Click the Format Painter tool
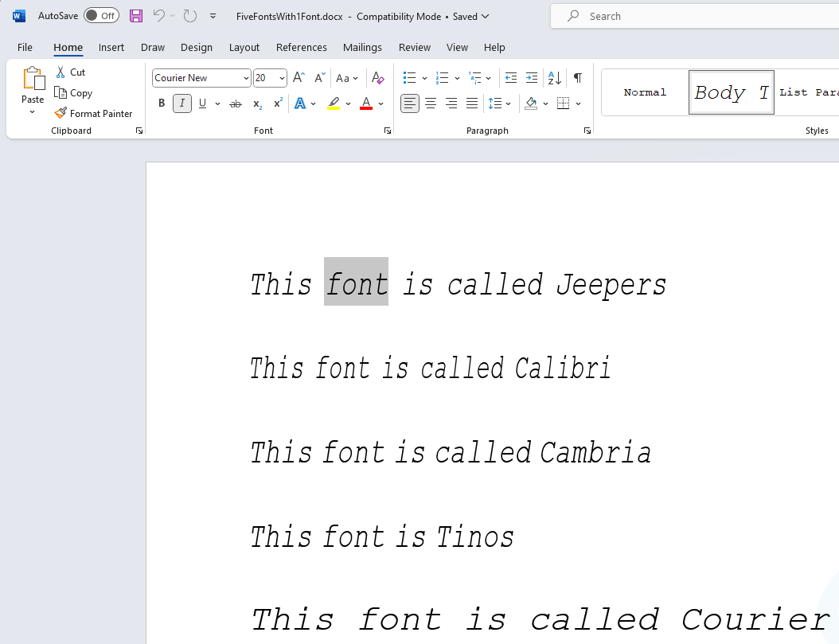This screenshot has width=839, height=644. coord(95,113)
